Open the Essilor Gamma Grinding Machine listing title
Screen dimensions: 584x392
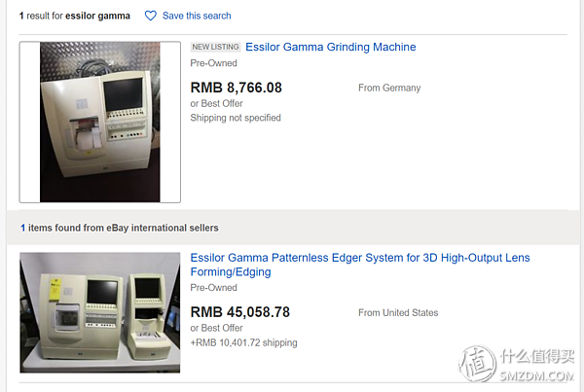point(330,47)
